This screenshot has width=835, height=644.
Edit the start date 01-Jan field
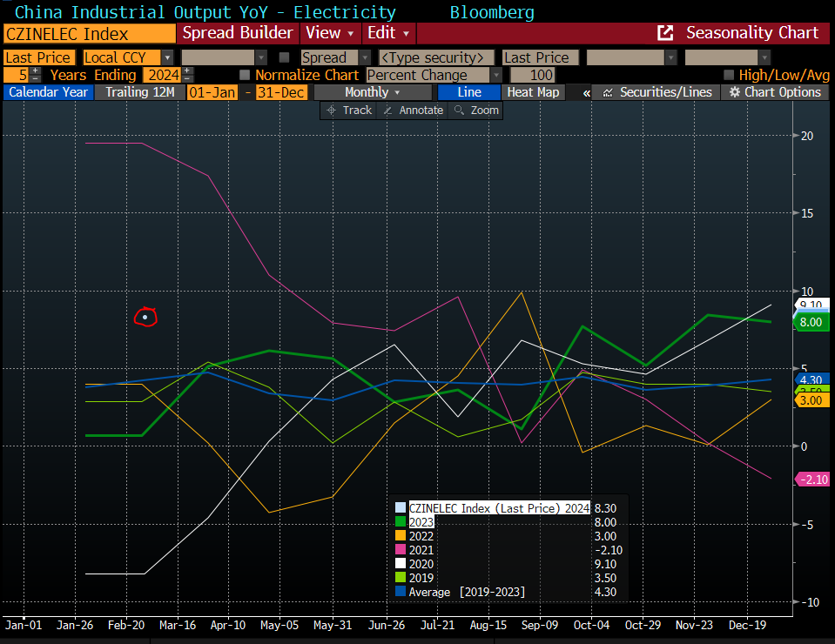coord(212,92)
